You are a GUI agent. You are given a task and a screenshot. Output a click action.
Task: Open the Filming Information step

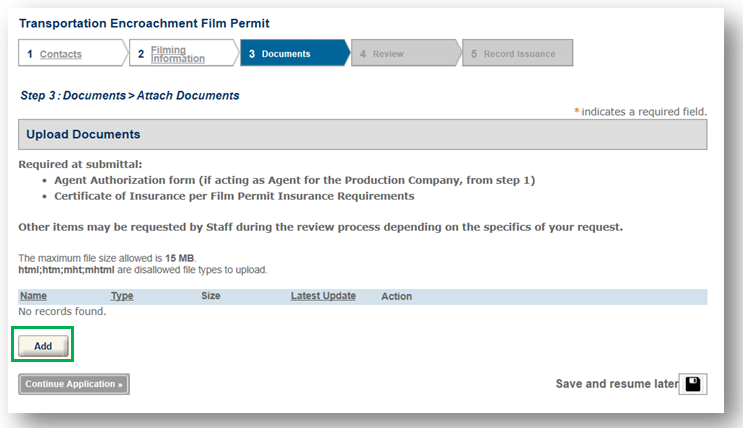[x=177, y=54]
